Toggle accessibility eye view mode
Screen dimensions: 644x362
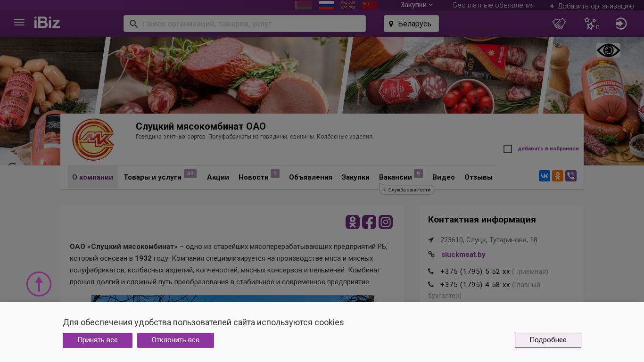click(x=608, y=50)
